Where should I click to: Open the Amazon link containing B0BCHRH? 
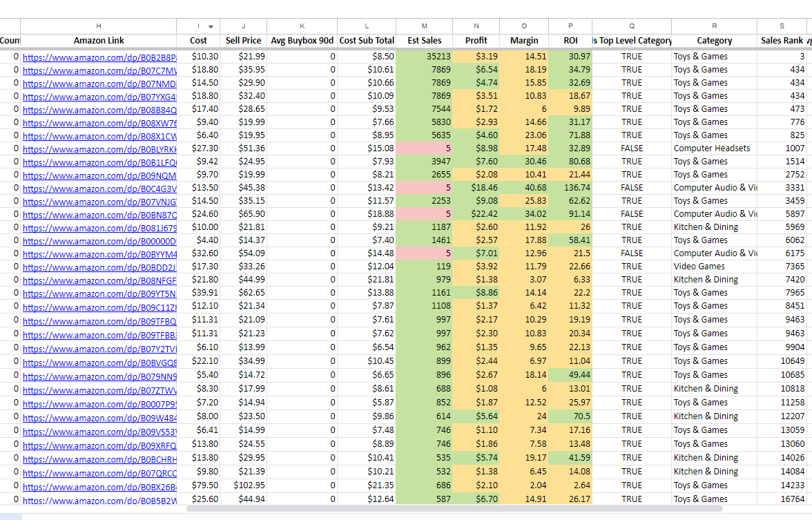[99, 459]
